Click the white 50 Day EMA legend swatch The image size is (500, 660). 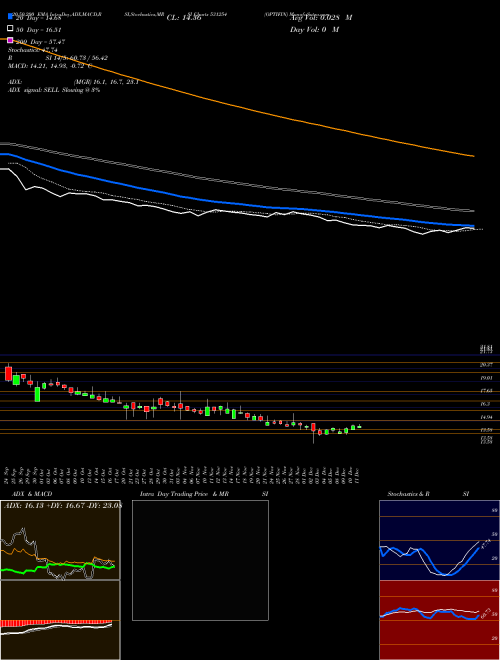[x=10, y=29]
